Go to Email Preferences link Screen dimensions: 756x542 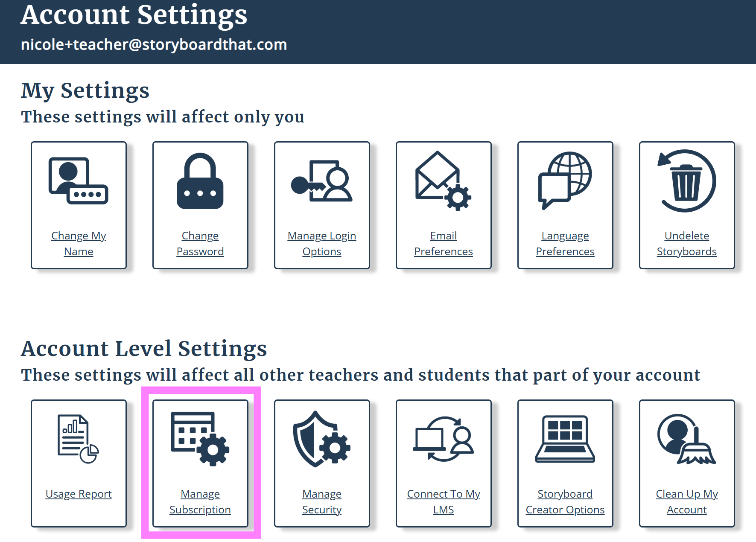tap(444, 244)
